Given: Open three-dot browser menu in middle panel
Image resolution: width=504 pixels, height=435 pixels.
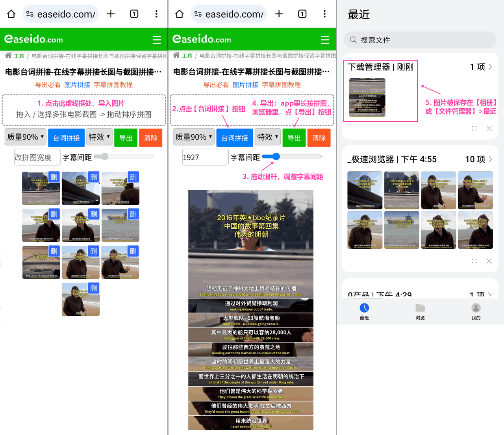Looking at the screenshot, I should click(324, 14).
